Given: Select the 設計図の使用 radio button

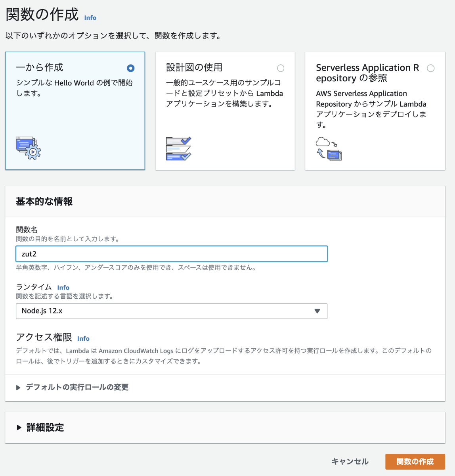Looking at the screenshot, I should tap(281, 68).
